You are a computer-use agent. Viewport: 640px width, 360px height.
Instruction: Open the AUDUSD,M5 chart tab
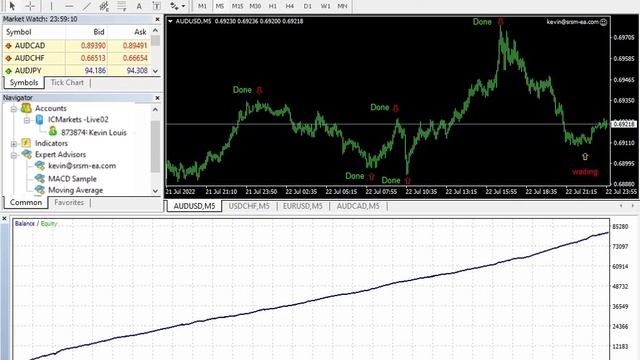(194, 206)
